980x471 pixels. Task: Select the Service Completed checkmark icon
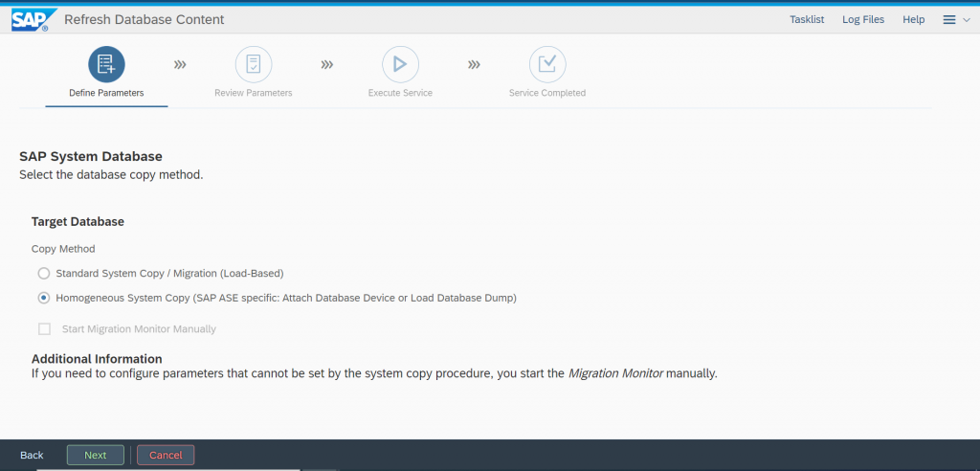click(x=546, y=64)
